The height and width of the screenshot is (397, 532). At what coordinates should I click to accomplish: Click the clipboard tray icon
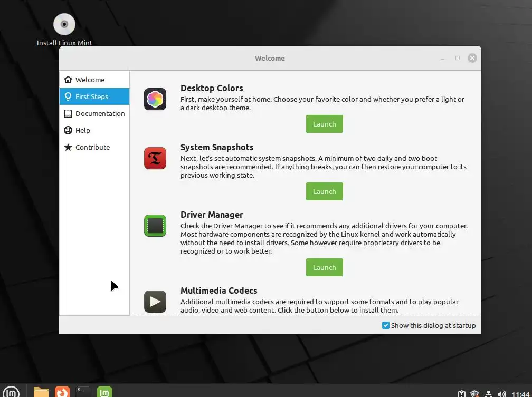click(461, 394)
